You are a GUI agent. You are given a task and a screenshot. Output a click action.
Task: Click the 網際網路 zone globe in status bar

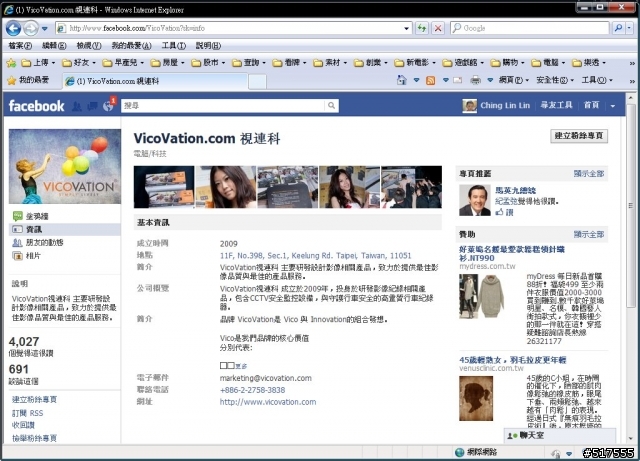coord(460,452)
